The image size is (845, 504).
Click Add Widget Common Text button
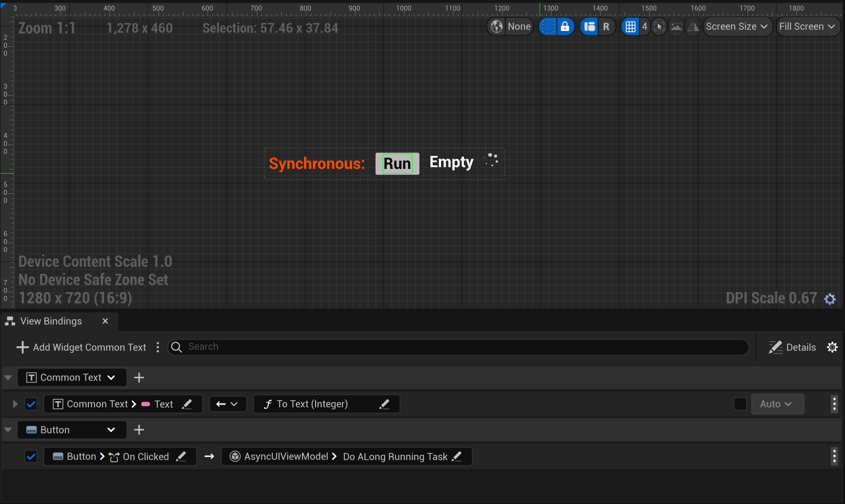coord(82,347)
